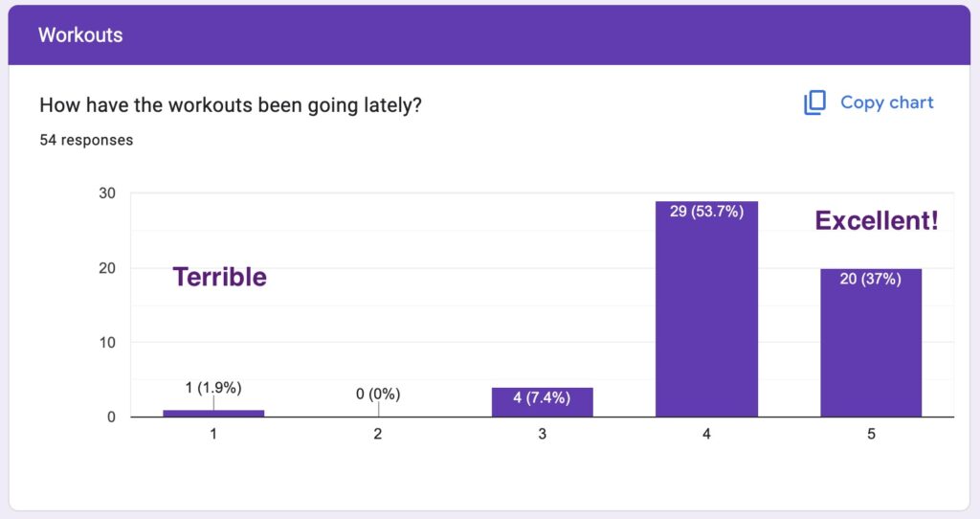Click the Copy chart text link
Viewport: 980px width, 519px height.
coord(886,102)
